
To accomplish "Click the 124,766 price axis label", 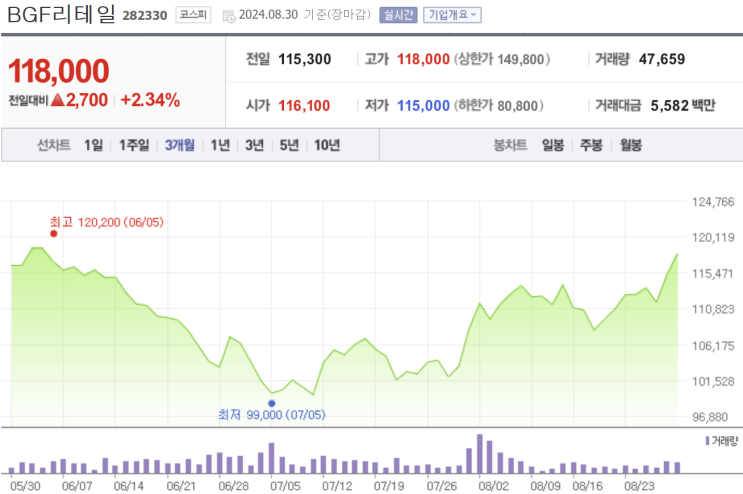I will pyautogui.click(x=713, y=202).
